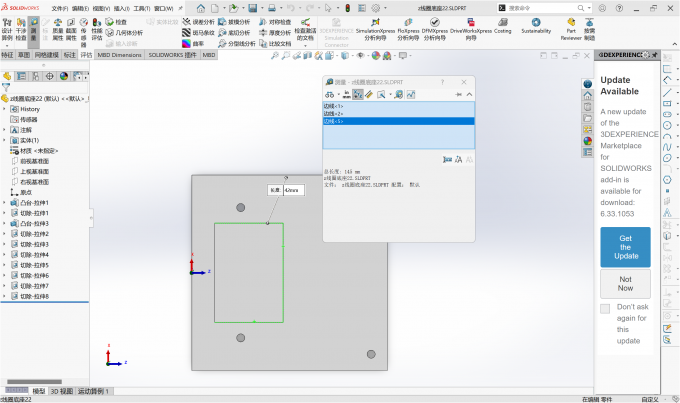Switch to DisplayManager panel tab

64,76
